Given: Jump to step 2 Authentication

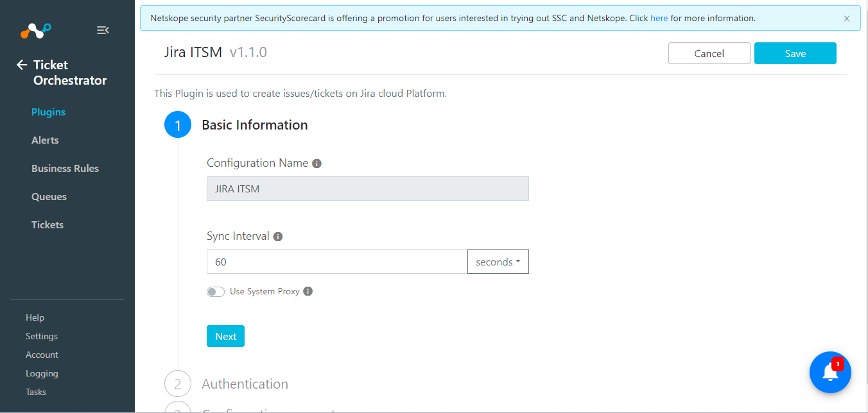Looking at the screenshot, I should point(178,384).
